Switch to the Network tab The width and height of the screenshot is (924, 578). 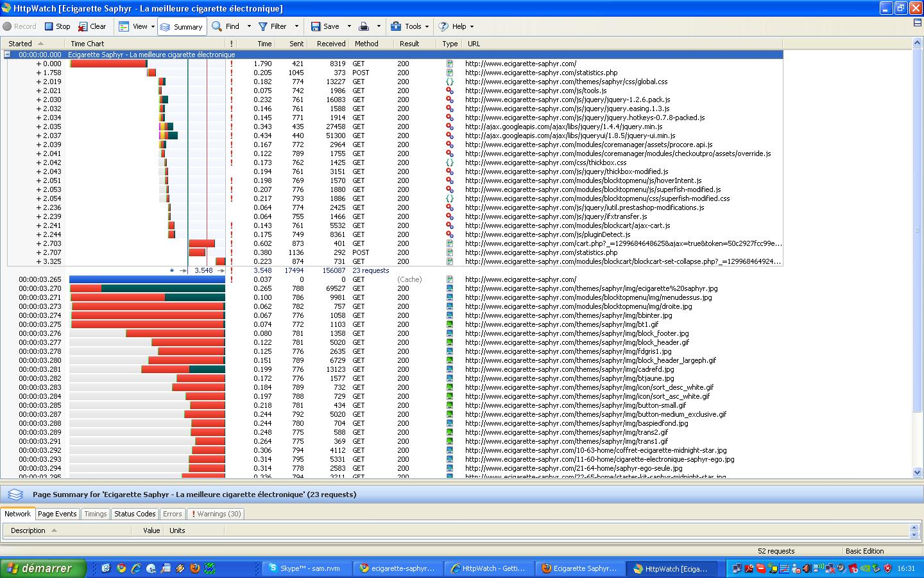(x=17, y=514)
